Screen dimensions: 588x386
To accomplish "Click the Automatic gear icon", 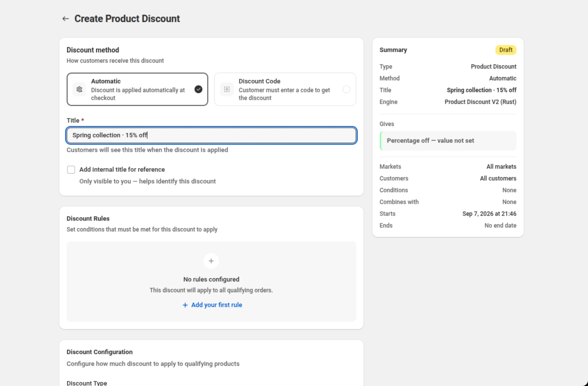I will 79,89.
